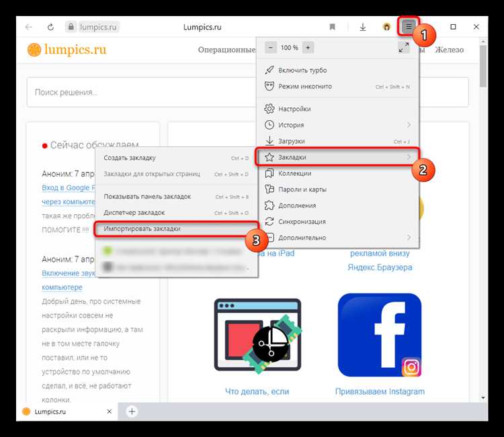Open Дополнения menu entry

coord(338,205)
